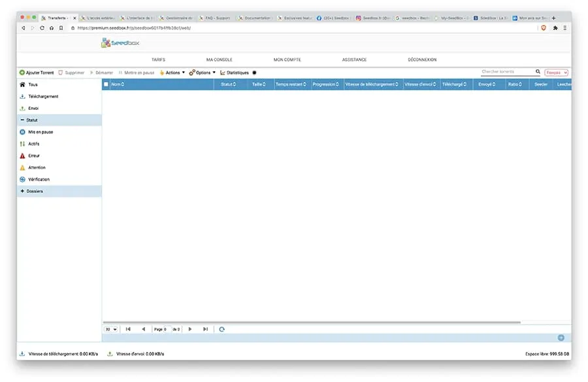Filter by Téléchargement in sidebar
The width and height of the screenshot is (588, 382).
pyautogui.click(x=59, y=97)
